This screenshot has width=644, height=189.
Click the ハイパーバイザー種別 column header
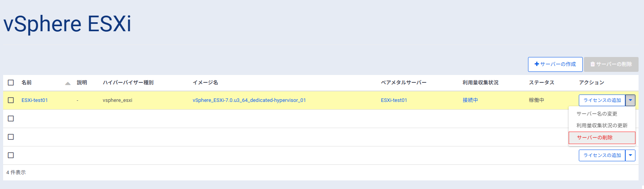coord(128,82)
